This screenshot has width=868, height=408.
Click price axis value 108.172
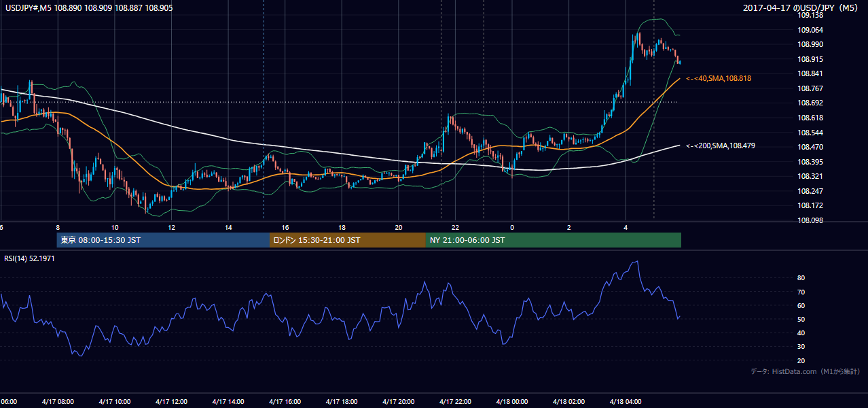pyautogui.click(x=810, y=205)
